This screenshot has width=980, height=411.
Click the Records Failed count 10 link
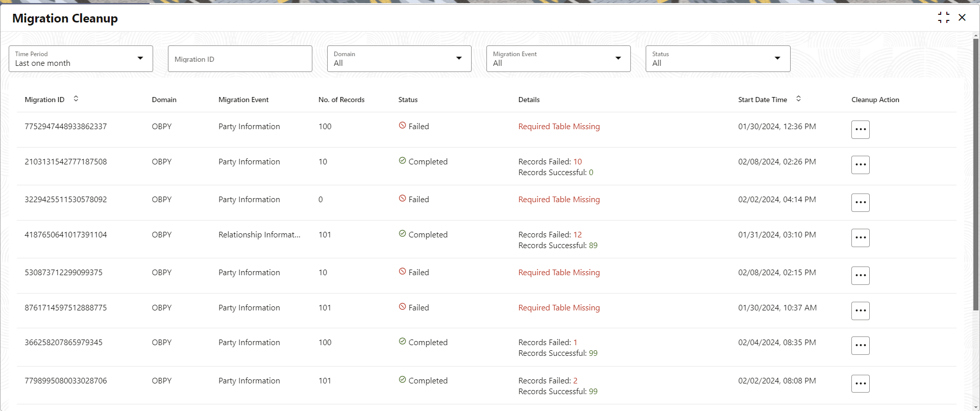coord(577,162)
